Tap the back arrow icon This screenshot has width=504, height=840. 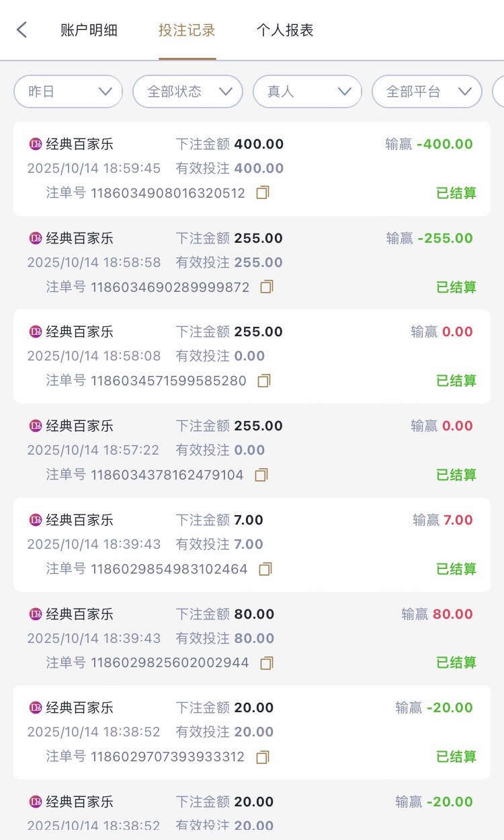[x=22, y=30]
